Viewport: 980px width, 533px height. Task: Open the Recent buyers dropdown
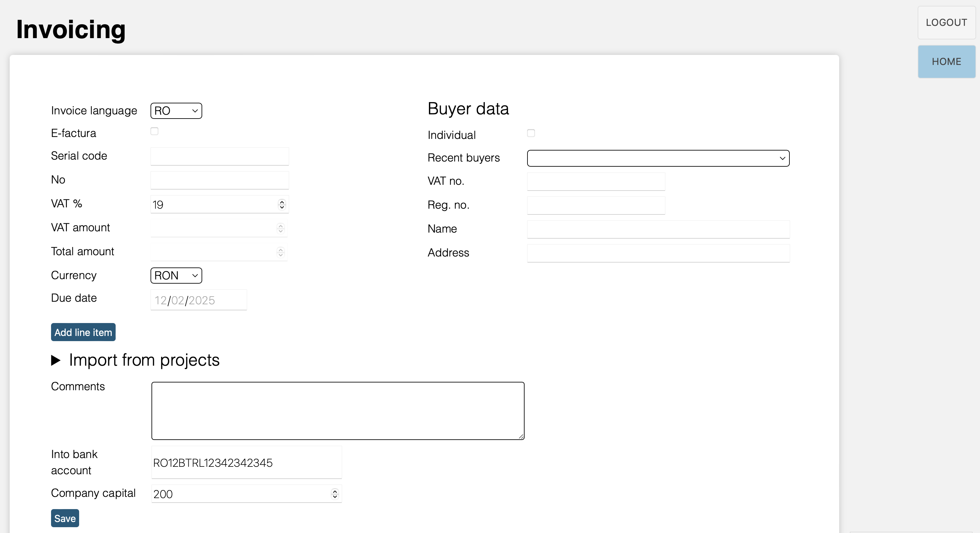[658, 158]
